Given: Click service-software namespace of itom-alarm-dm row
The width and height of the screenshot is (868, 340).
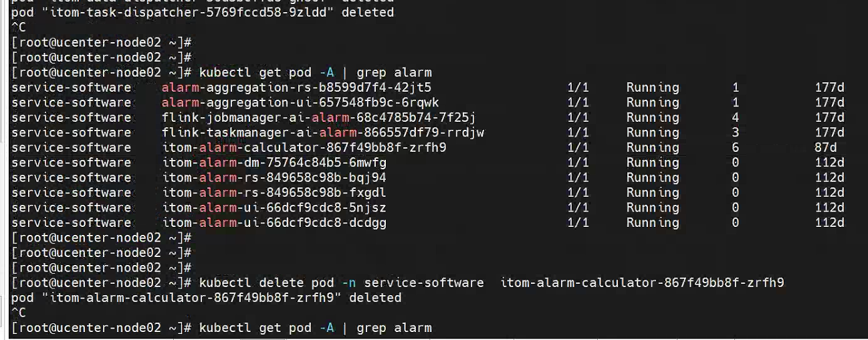Looking at the screenshot, I should (x=72, y=163).
